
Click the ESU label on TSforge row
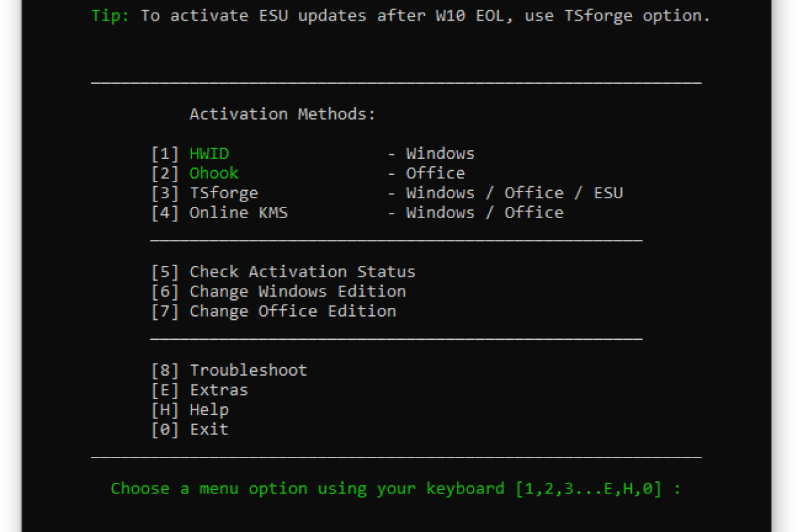pyautogui.click(x=610, y=193)
